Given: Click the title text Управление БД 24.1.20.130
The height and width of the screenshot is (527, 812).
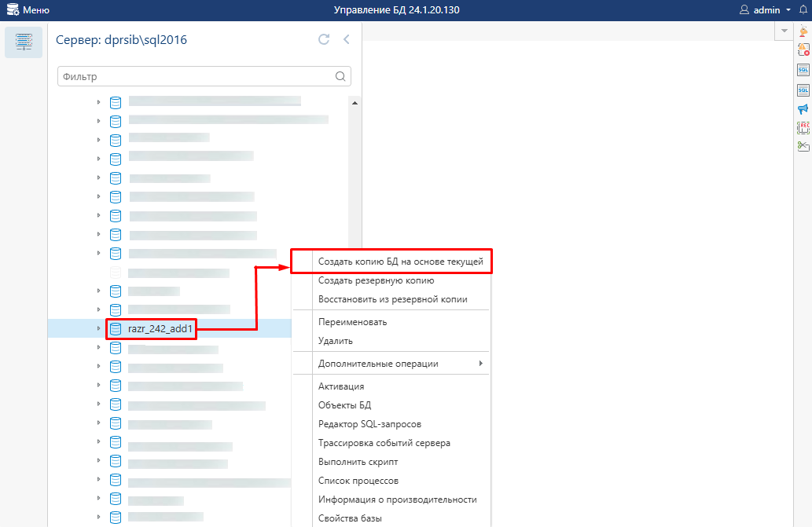Looking at the screenshot, I should coord(397,10).
